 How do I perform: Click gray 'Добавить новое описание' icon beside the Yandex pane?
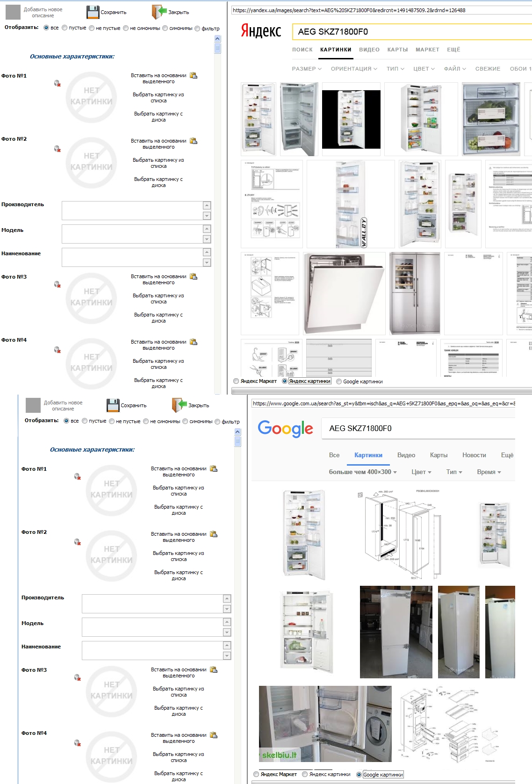tap(13, 12)
